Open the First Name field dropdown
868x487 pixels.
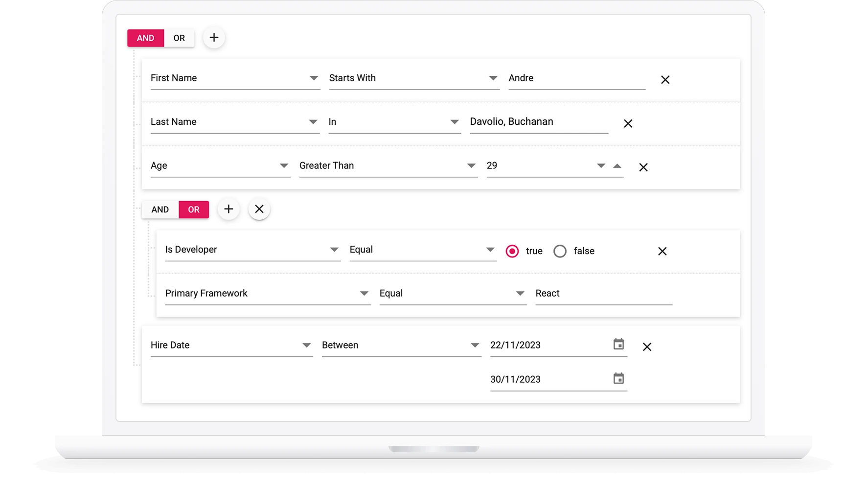314,78
